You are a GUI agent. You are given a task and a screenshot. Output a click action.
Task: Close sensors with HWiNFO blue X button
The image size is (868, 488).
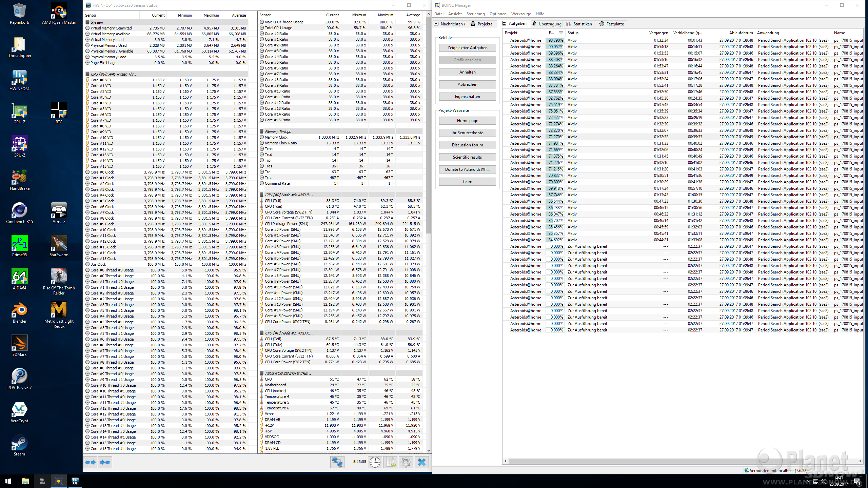[x=422, y=462]
